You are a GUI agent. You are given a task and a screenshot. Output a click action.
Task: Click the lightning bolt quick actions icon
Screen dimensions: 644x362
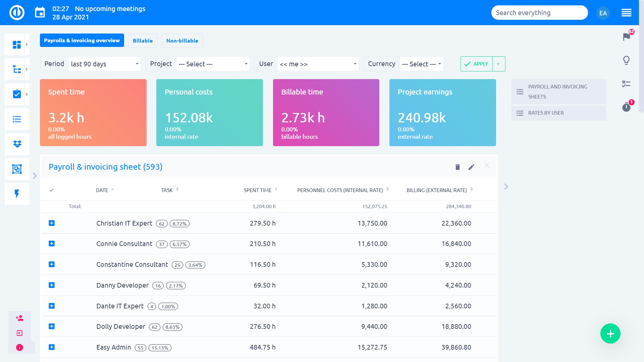click(17, 193)
